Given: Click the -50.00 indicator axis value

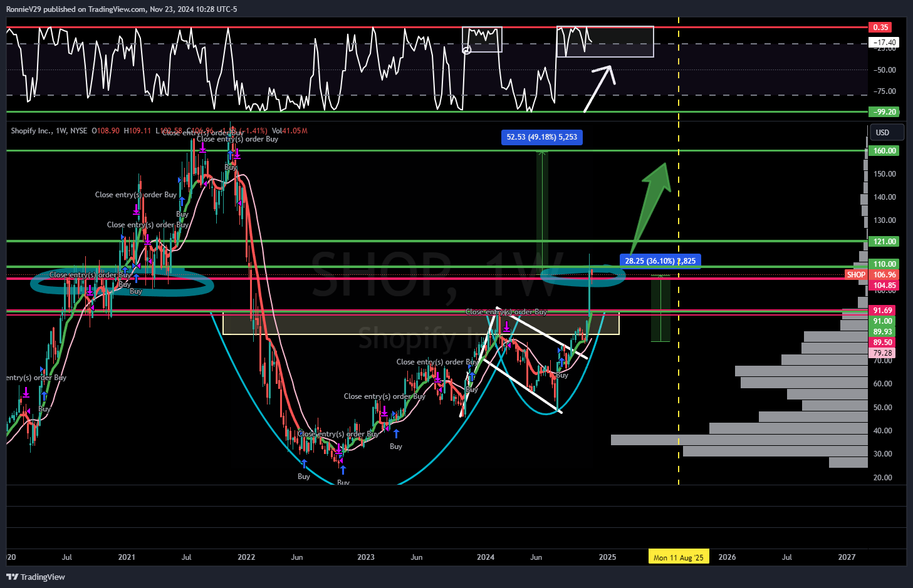Looking at the screenshot, I should click(885, 70).
